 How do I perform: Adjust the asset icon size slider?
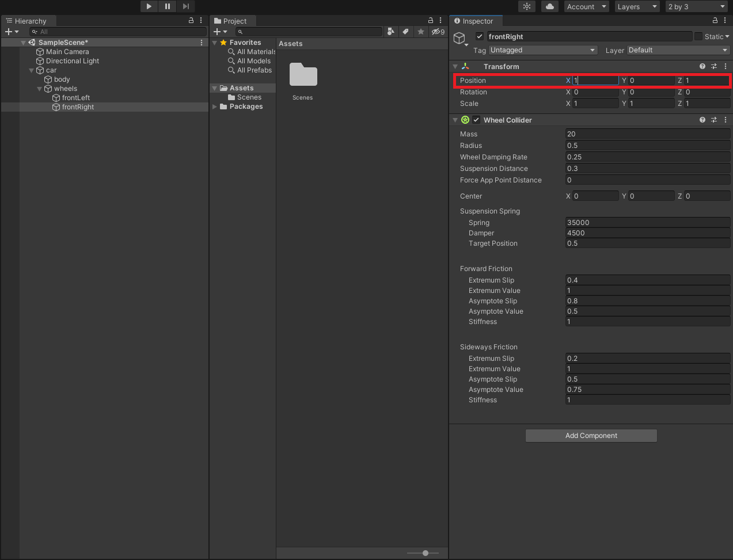click(426, 553)
